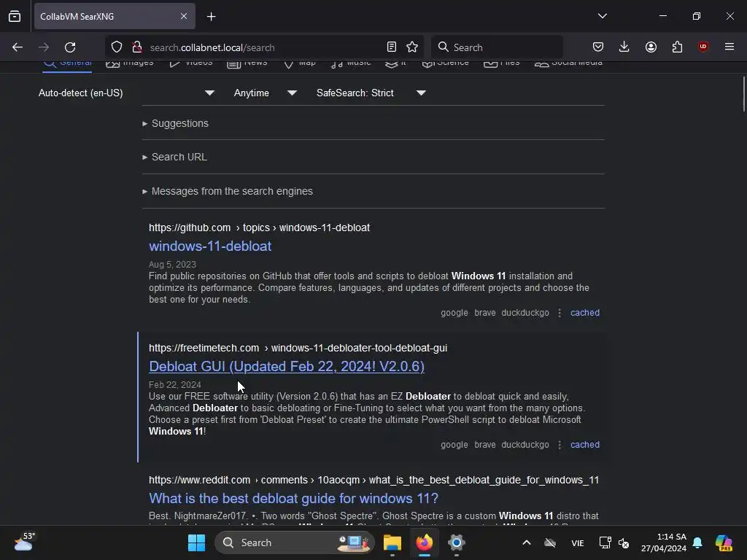Save page to Pocket
The height and width of the screenshot is (560, 747).
point(598,47)
